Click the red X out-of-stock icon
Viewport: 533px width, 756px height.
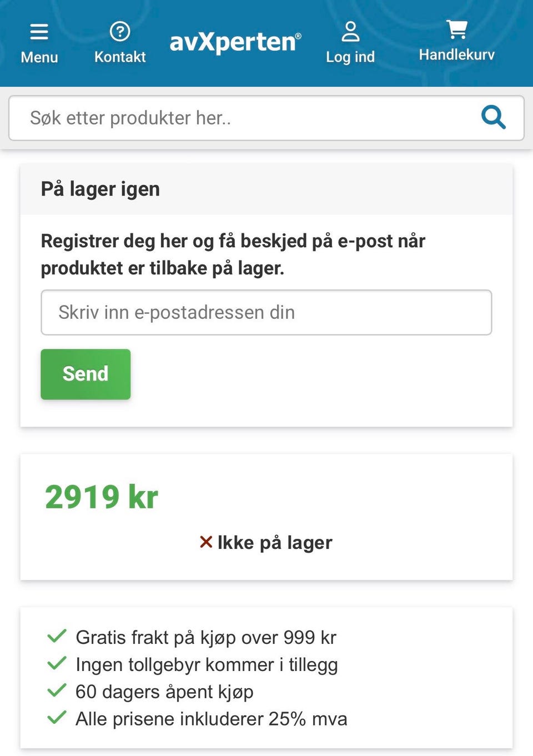(x=206, y=542)
